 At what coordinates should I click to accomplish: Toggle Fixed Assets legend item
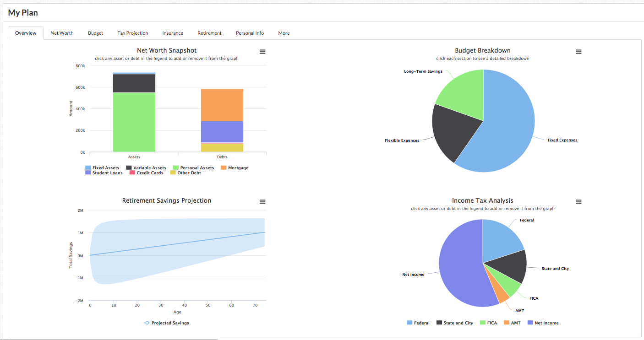tap(102, 168)
